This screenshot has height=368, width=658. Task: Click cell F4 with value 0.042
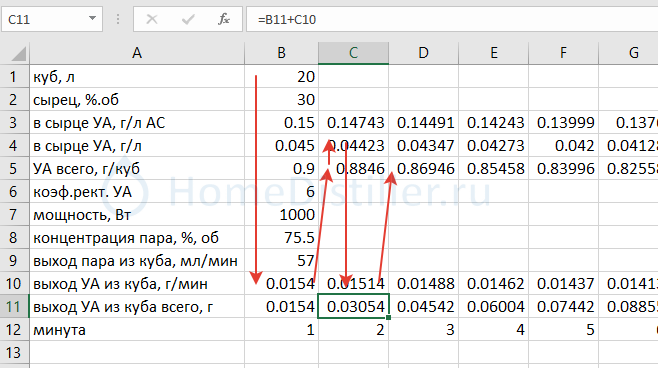pyautogui.click(x=564, y=146)
